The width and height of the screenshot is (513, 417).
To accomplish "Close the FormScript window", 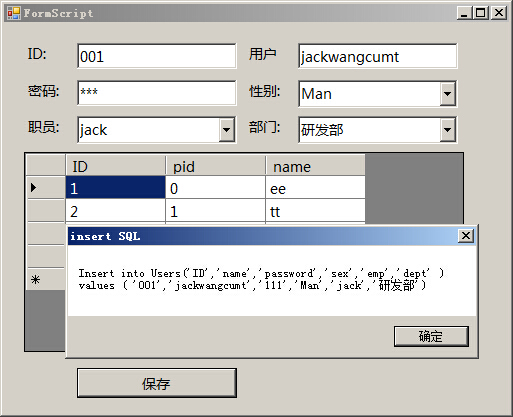I will point(499,13).
